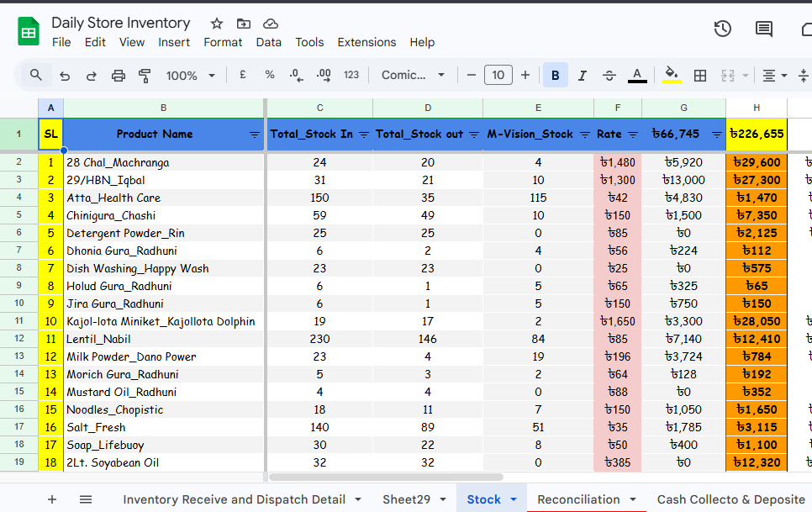Image resolution: width=812 pixels, height=512 pixels.
Task: Open the File menu
Action: (61, 42)
